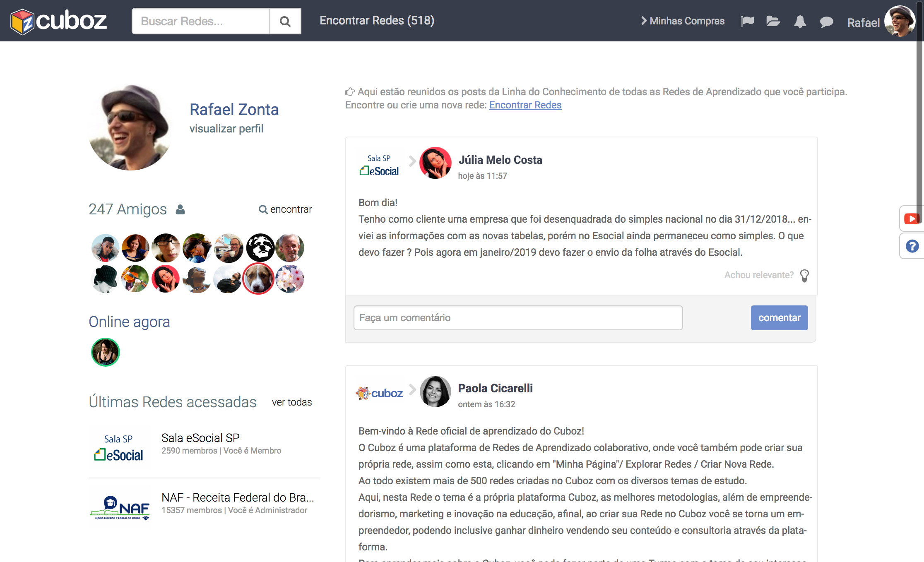Open the folder icon in header
Screen dimensions: 924x562
coord(773,21)
